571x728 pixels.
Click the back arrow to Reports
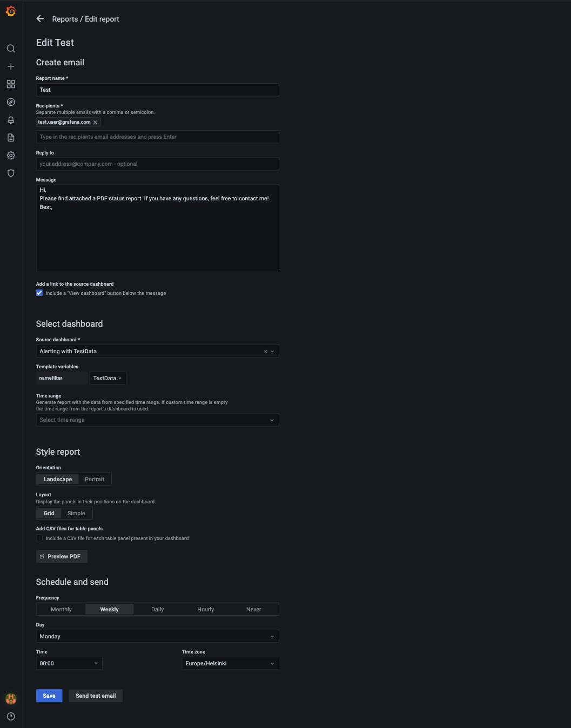pyautogui.click(x=40, y=19)
